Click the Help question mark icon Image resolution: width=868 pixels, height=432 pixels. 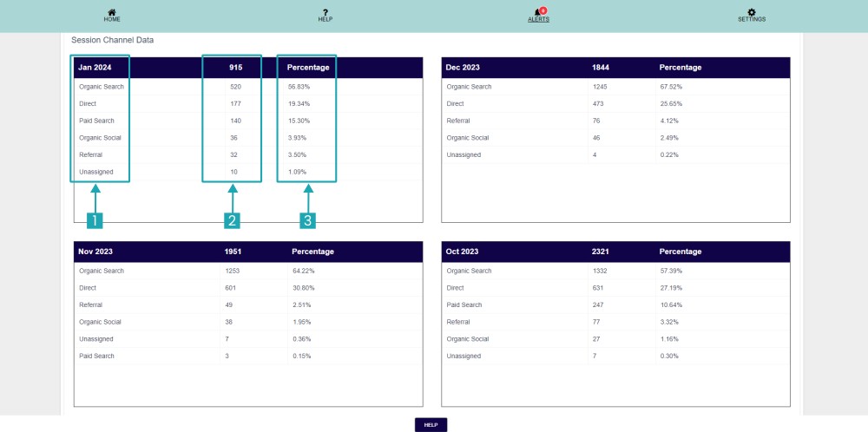coord(325,11)
